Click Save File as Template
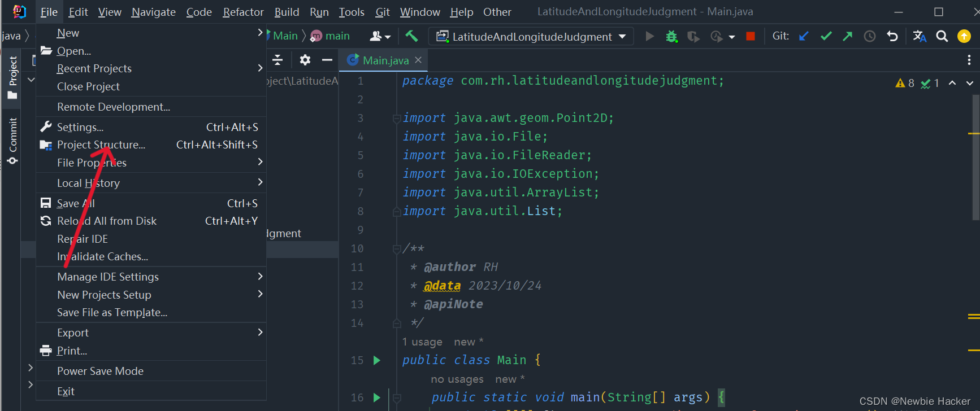 click(151, 312)
